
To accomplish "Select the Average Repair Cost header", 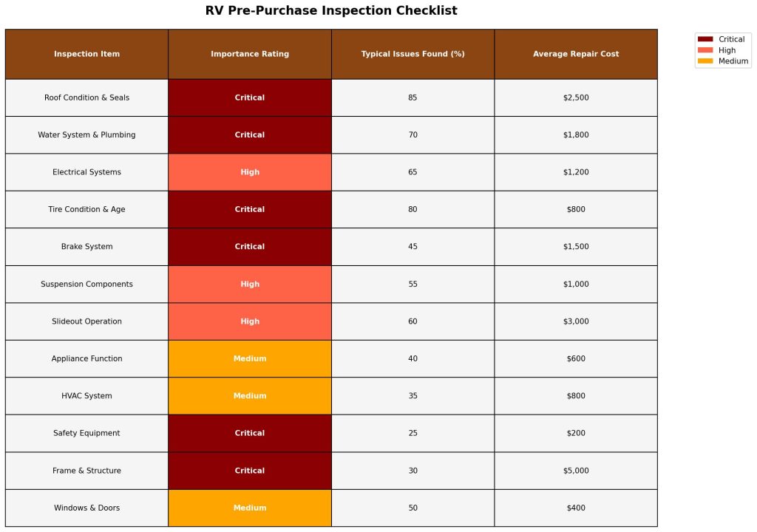I will [x=576, y=54].
